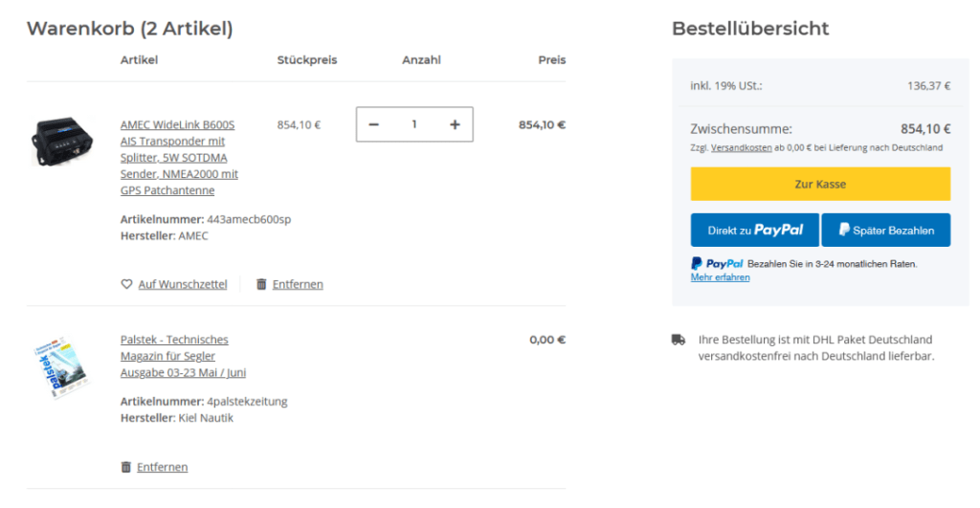Image resolution: width=980 pixels, height=508 pixels.
Task: Remove the AMEC transponder via Entfernen link
Action: pos(298,284)
